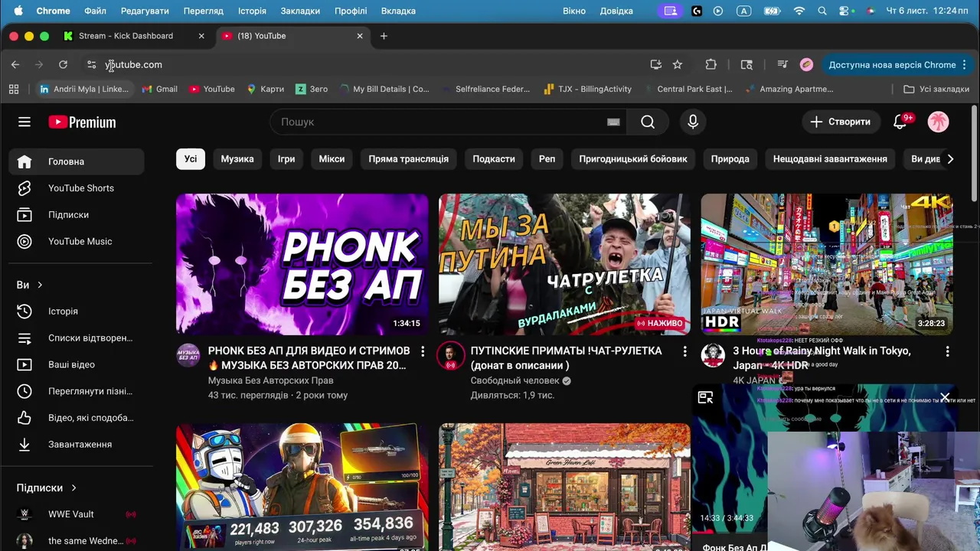Open options for PHONK БЕЗ АП video
Viewport: 980px width, 551px height.
pos(423,351)
